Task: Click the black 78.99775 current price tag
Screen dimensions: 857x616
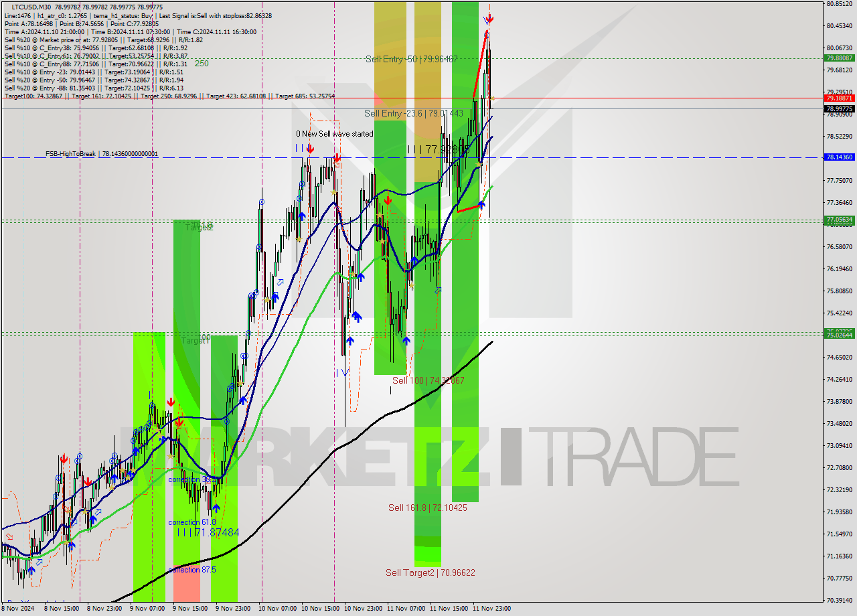Action: tap(839, 108)
